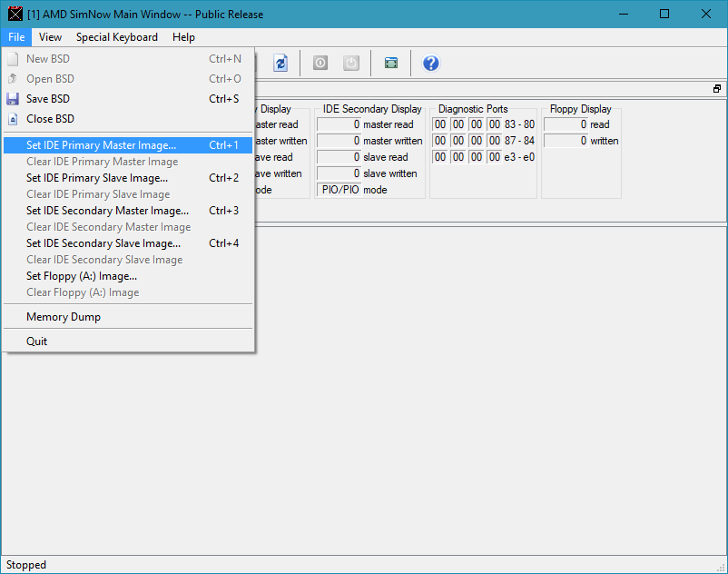Click the floppy disk Save BSD icon

click(x=13, y=99)
